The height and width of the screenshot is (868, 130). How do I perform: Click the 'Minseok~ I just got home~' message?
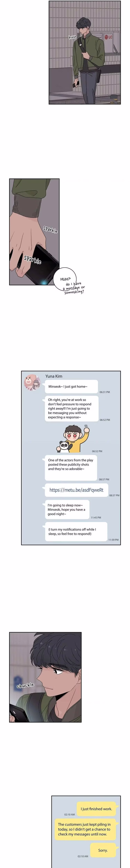tap(71, 386)
